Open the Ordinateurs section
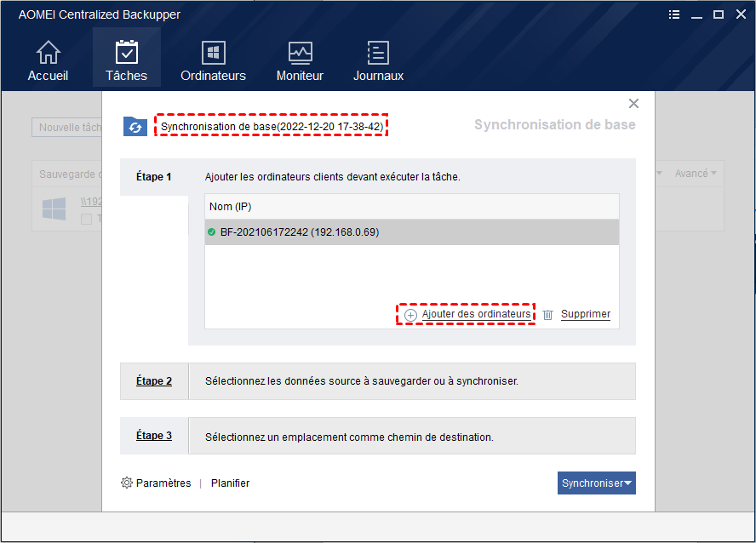Image resolution: width=756 pixels, height=543 pixels. [x=213, y=60]
